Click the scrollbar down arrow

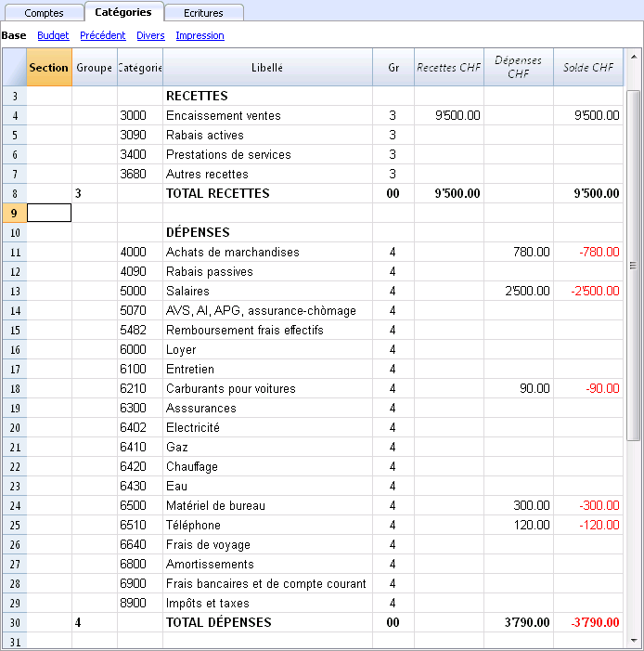click(x=634, y=640)
